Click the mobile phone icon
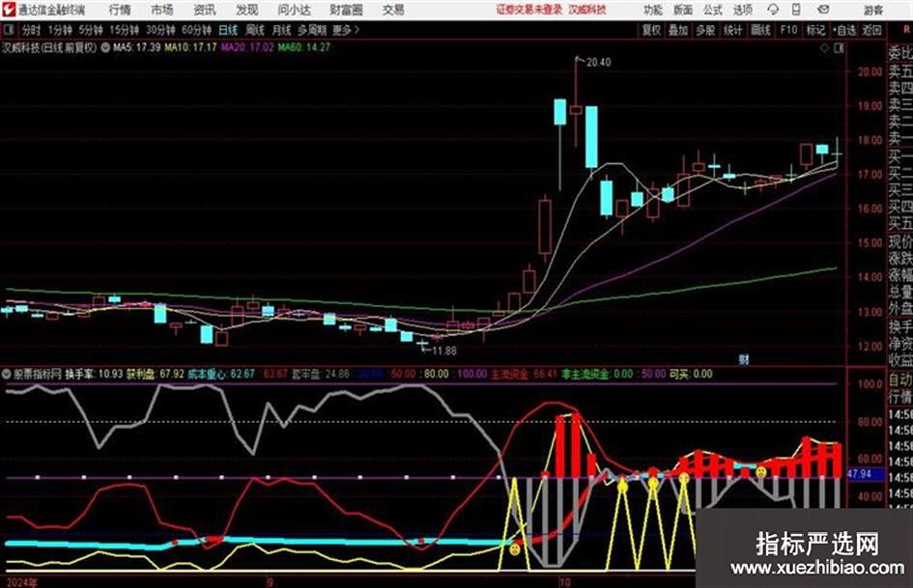The width and height of the screenshot is (913, 588). tap(796, 10)
